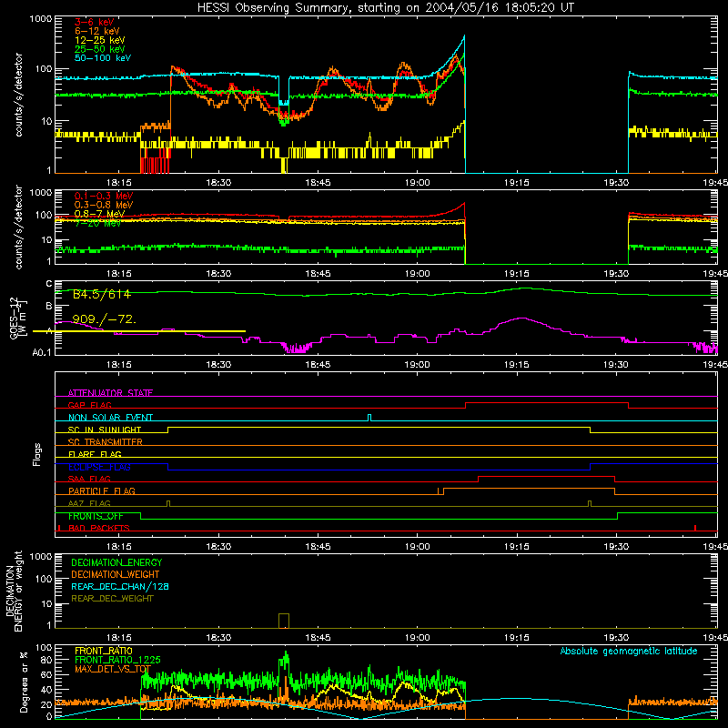Select the orange 0.3-0.8 MeV legend label

(x=103, y=205)
